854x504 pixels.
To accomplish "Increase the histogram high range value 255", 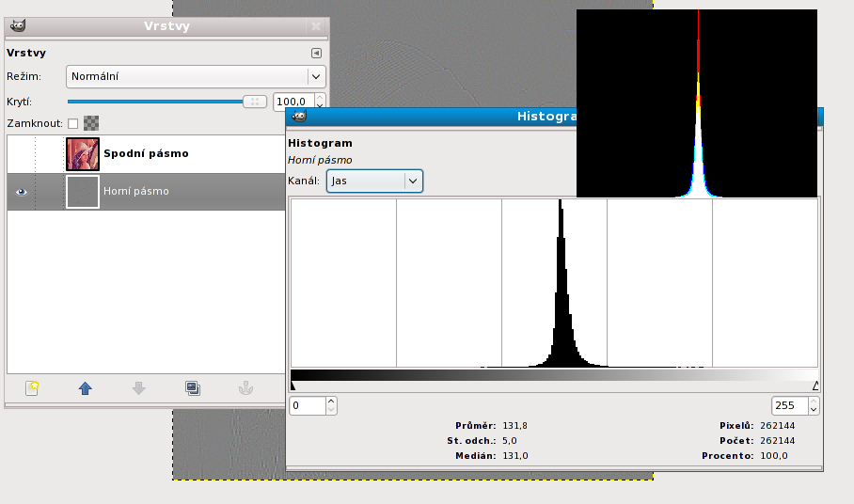I will click(814, 402).
